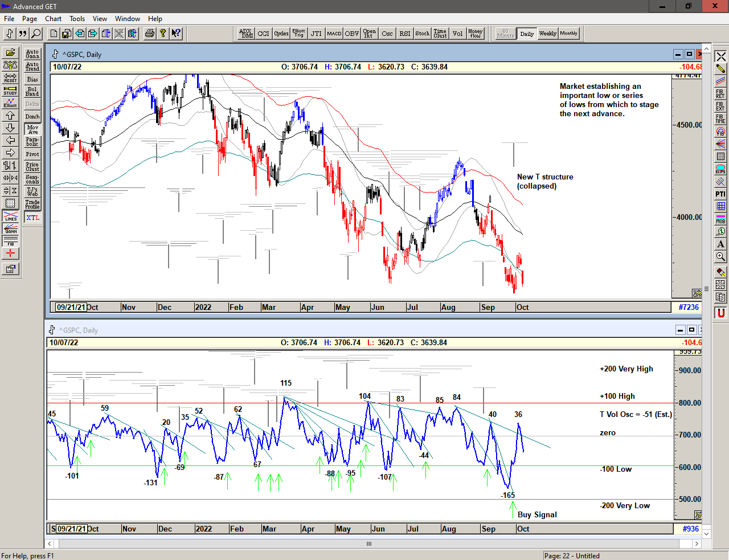The width and height of the screenshot is (729, 560).
Task: Click the RESET chart icon
Action: tap(10, 78)
